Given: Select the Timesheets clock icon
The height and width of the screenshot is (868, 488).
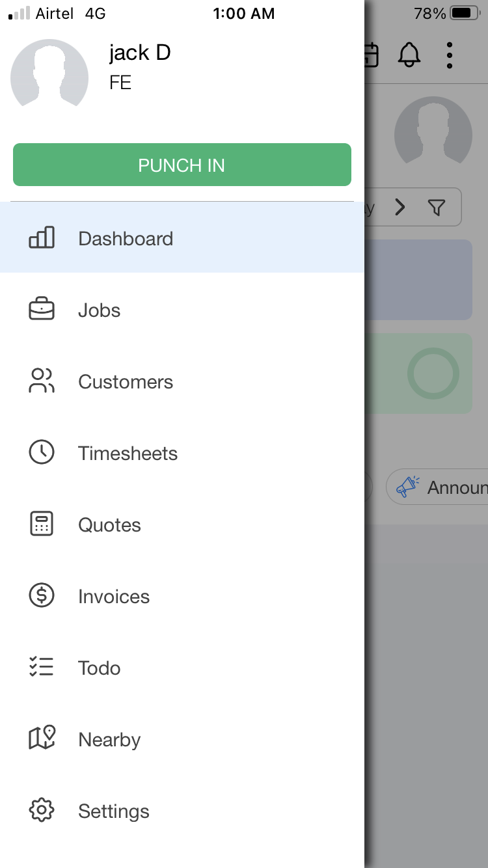Looking at the screenshot, I should tap(42, 452).
